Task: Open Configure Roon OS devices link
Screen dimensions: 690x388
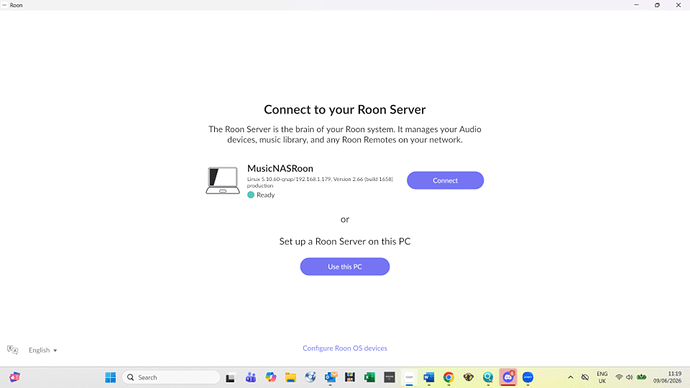Action: (x=345, y=348)
